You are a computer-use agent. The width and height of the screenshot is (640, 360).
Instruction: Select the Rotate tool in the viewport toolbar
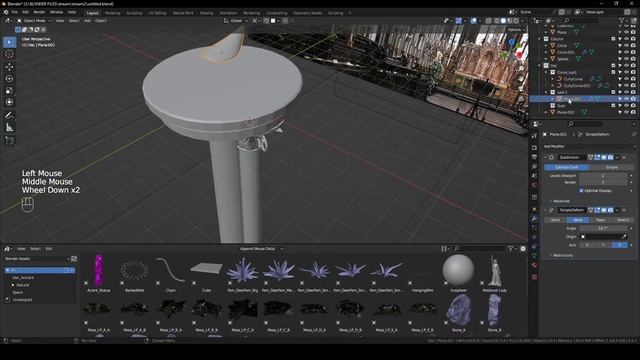[x=9, y=78]
